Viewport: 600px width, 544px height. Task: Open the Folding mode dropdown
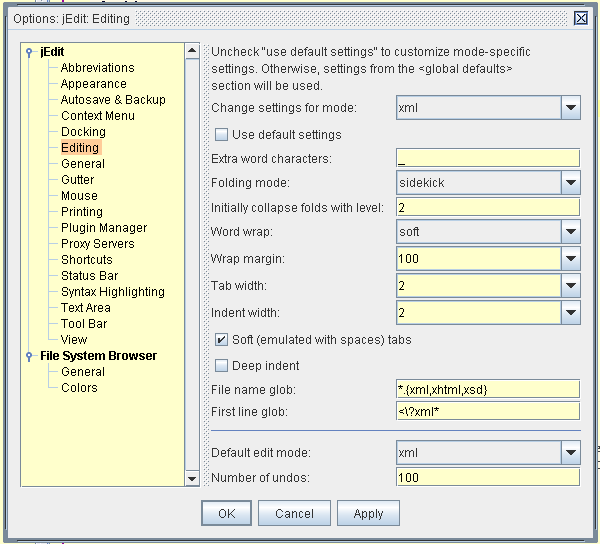(x=488, y=182)
